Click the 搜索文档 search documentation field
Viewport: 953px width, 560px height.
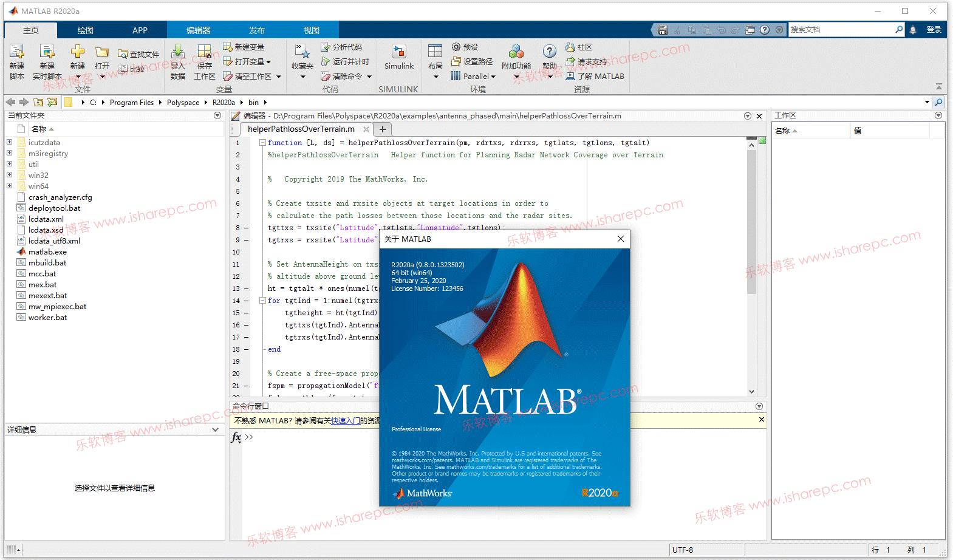tap(841, 30)
